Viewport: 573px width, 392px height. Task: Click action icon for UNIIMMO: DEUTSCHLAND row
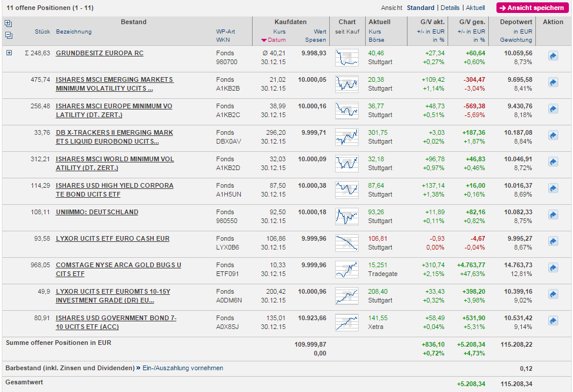553,215
